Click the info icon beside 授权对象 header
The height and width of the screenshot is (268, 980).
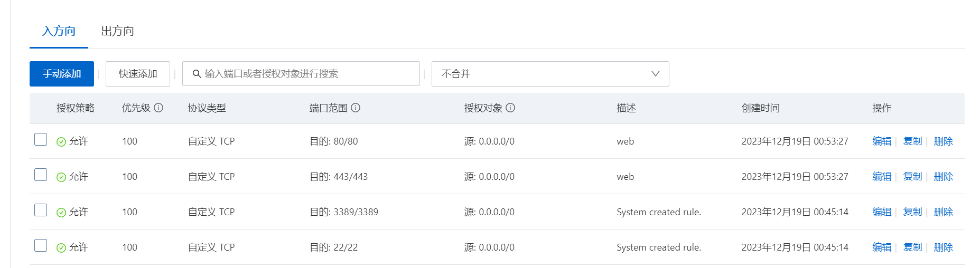pos(510,108)
